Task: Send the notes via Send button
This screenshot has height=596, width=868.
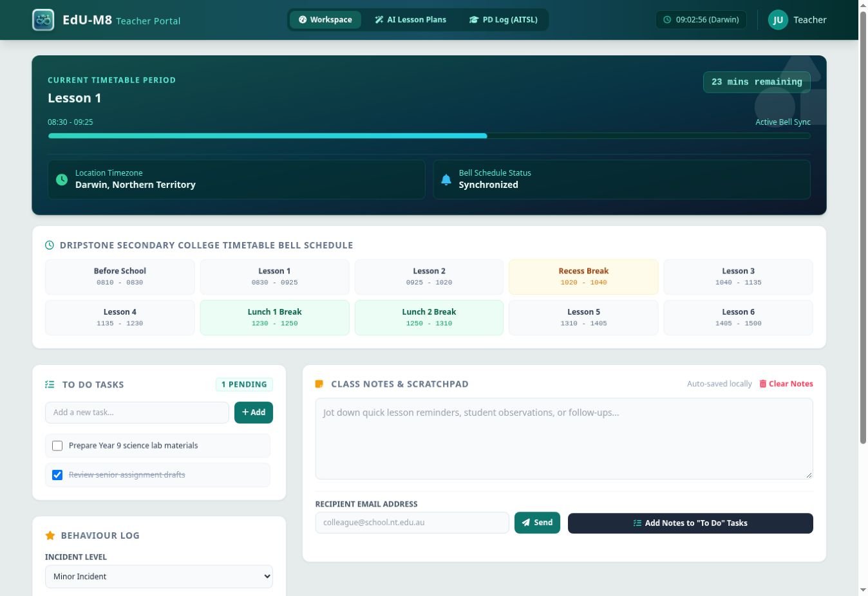Action: click(x=537, y=523)
